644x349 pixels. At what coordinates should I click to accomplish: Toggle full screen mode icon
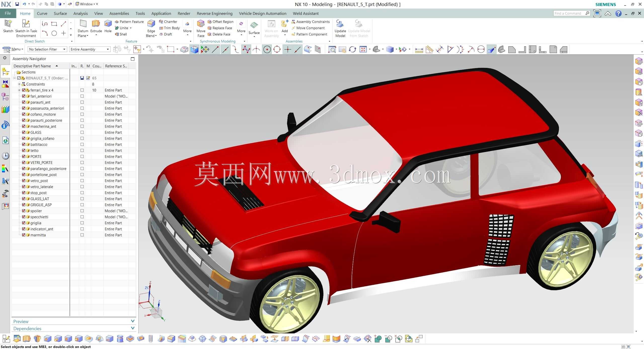(x=597, y=13)
